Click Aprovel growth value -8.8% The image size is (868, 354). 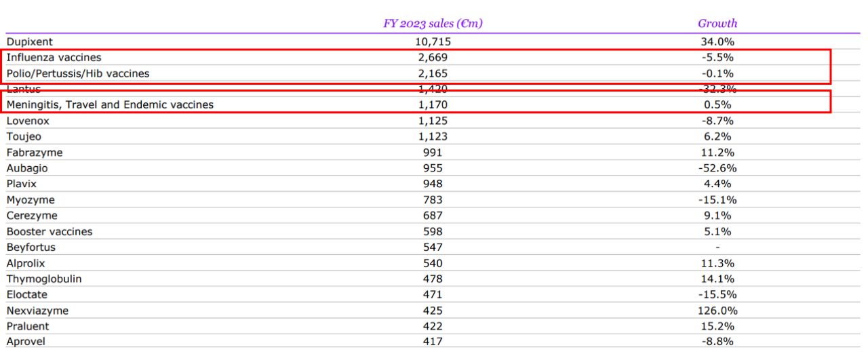717,342
